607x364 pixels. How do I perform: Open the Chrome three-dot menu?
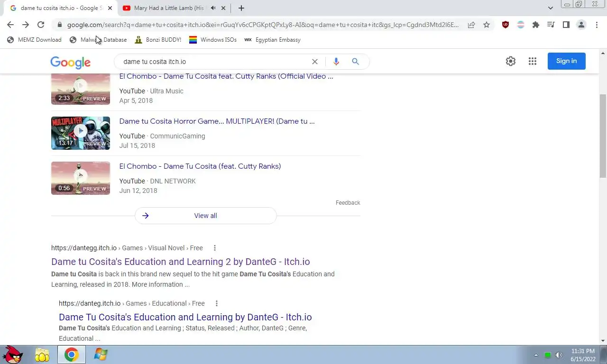597,25
